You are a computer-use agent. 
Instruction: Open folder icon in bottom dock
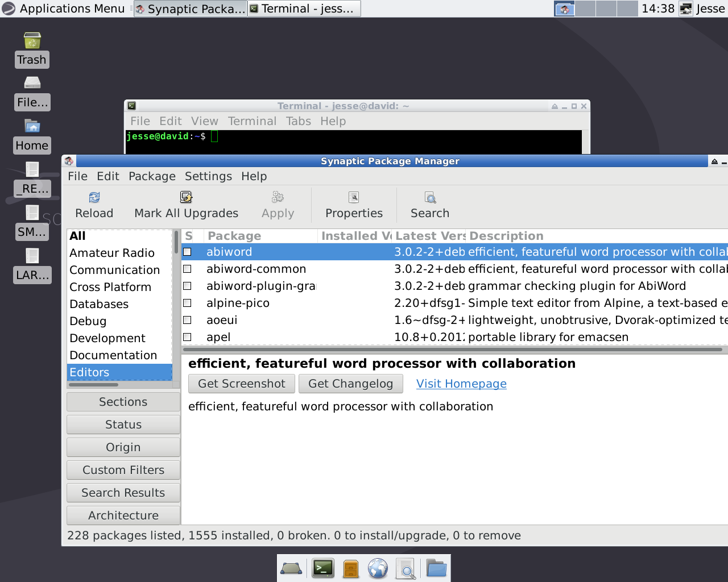[x=436, y=568]
